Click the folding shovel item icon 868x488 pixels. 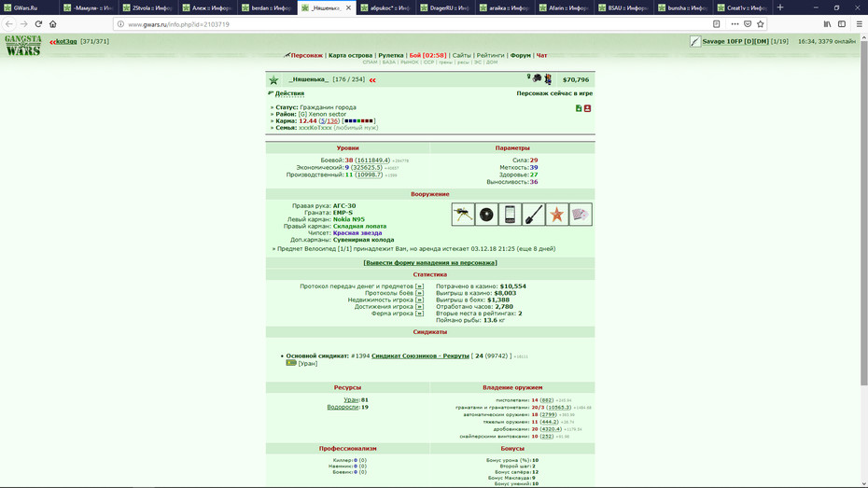point(534,214)
